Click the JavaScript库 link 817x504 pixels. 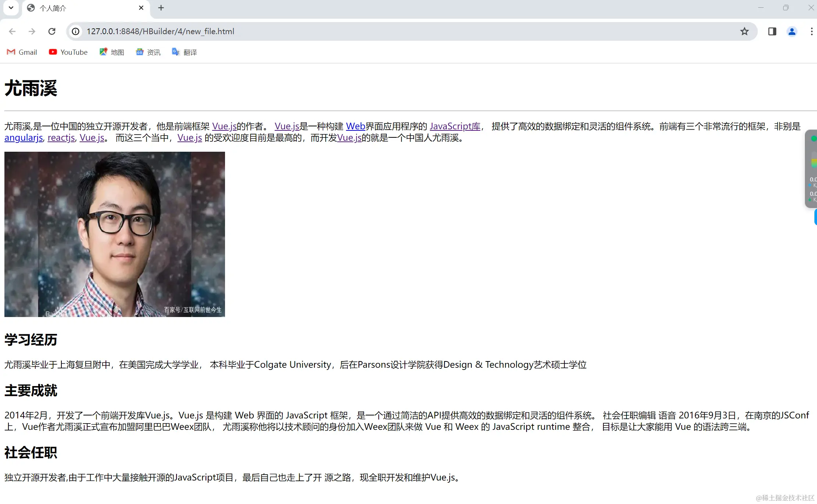coord(455,126)
